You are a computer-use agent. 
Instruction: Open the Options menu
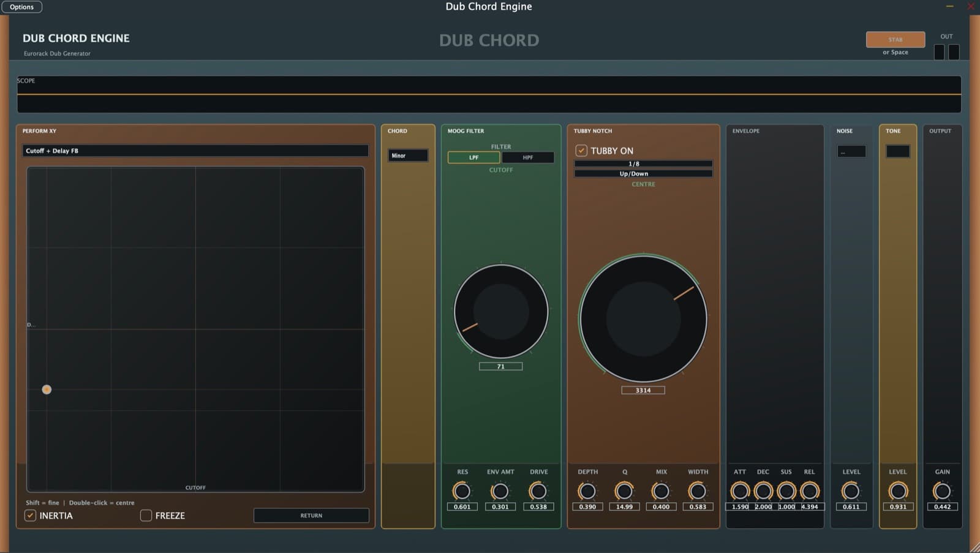click(21, 7)
